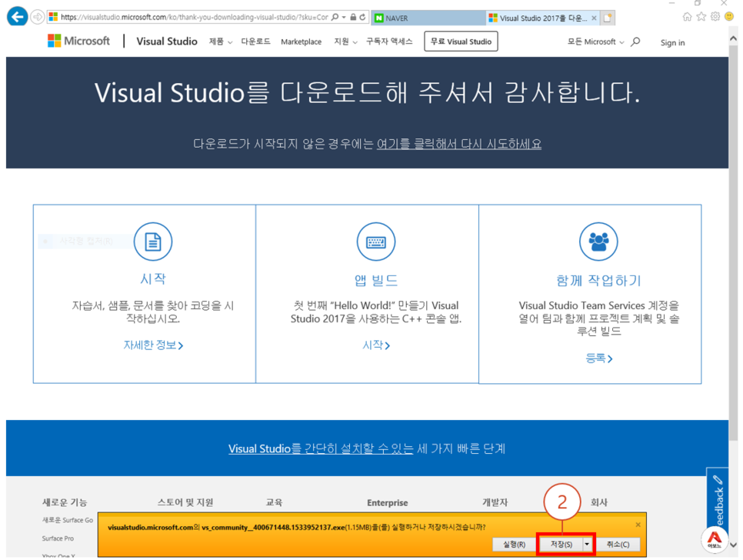Open the 등록 link

pos(599,358)
